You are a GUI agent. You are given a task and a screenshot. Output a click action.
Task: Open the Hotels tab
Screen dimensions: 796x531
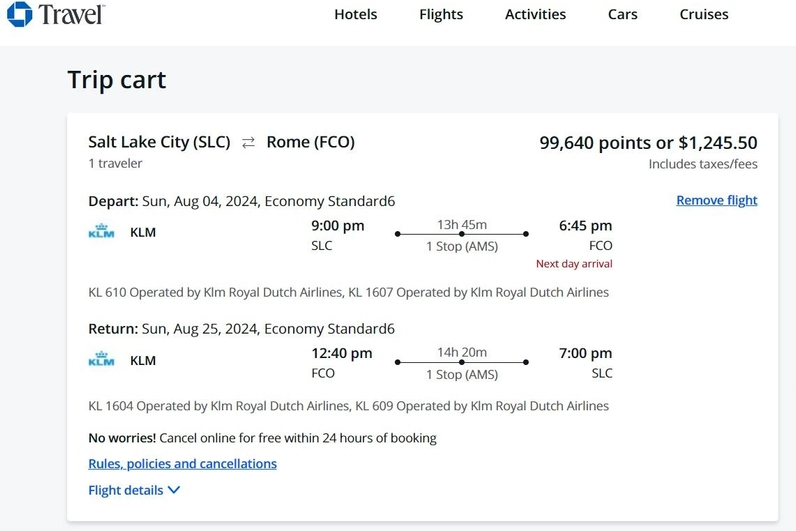click(355, 14)
